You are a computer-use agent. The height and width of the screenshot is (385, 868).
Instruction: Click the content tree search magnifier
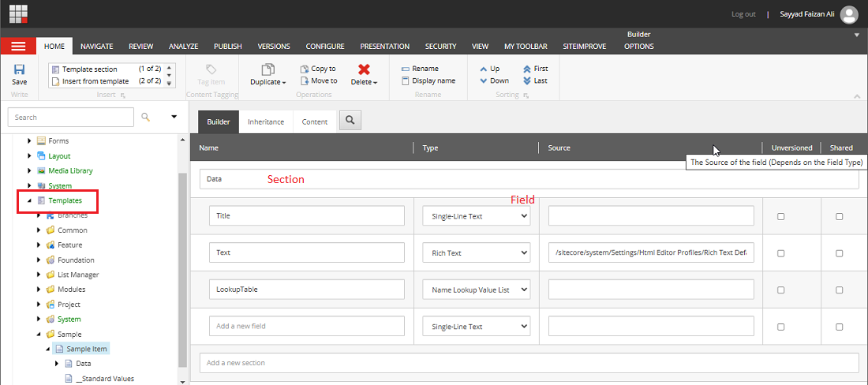[x=145, y=118]
